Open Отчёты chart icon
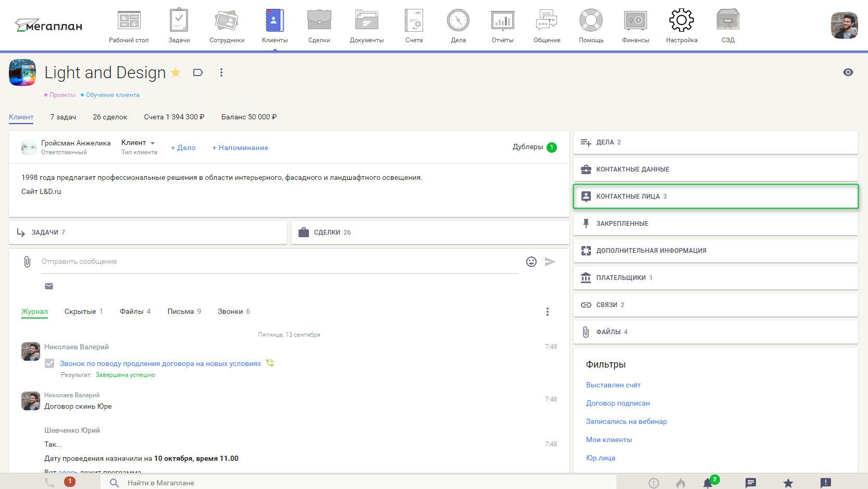This screenshot has height=489, width=868. [x=502, y=20]
